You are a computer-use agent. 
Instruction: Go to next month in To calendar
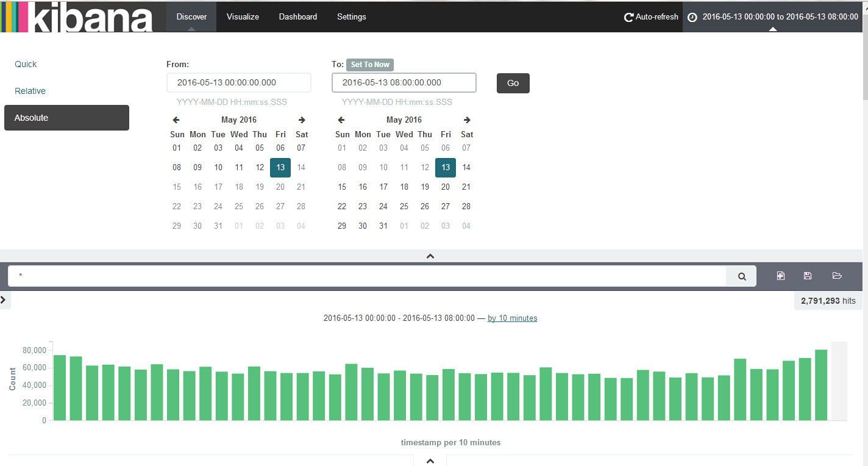pos(467,120)
